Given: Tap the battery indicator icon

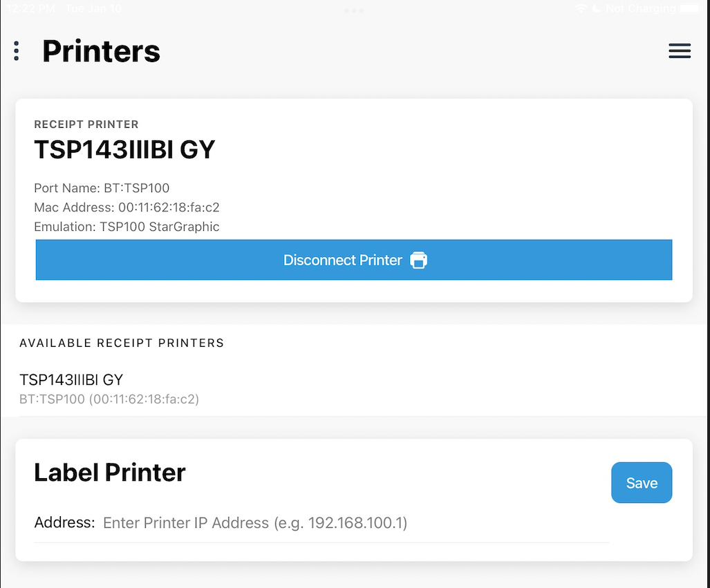Looking at the screenshot, I should pyautogui.click(x=689, y=9).
